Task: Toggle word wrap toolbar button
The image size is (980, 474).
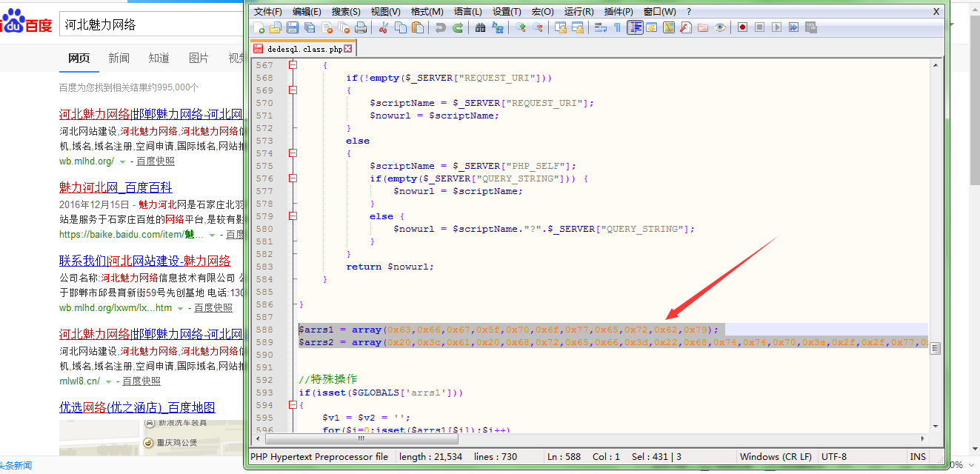Action: click(x=600, y=28)
